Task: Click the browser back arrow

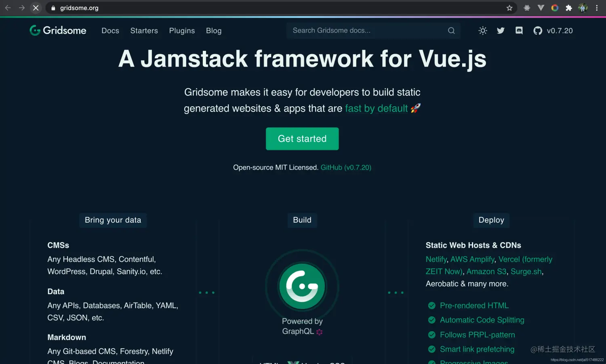Action: [x=8, y=8]
